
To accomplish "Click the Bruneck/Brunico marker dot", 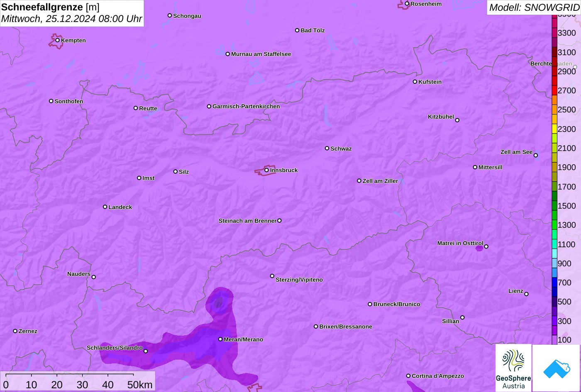I will click(370, 304).
